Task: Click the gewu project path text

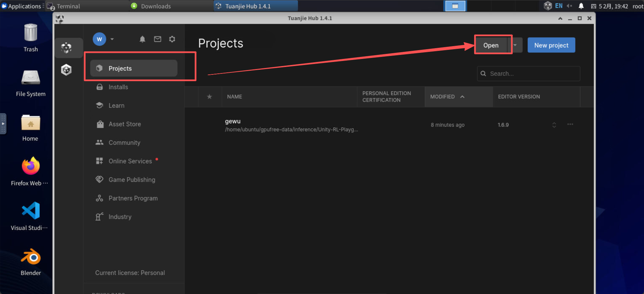Action: pos(291,130)
